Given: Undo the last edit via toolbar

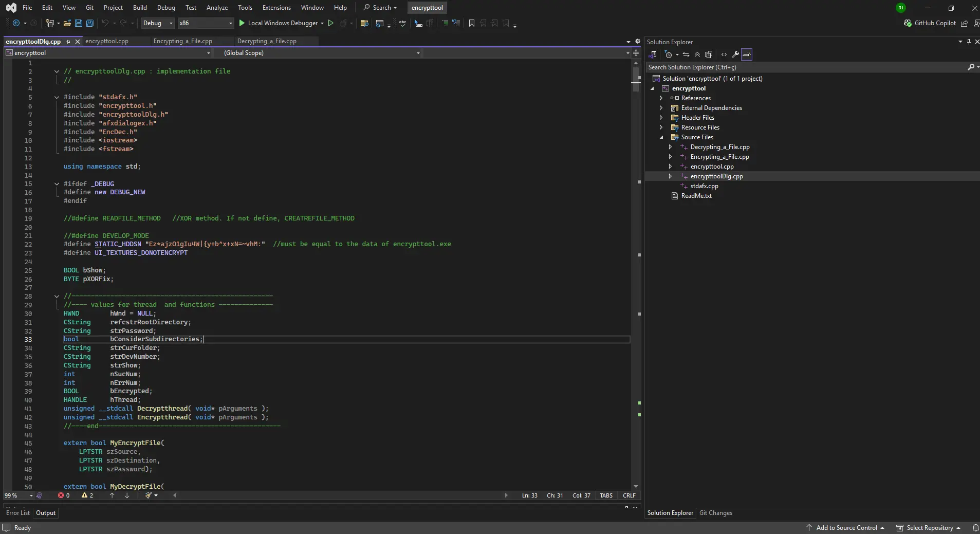Looking at the screenshot, I should point(105,23).
